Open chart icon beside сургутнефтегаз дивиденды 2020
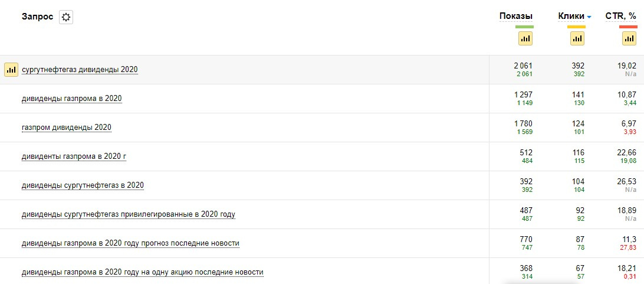Viewport: 644px width, 284px height. (x=11, y=70)
